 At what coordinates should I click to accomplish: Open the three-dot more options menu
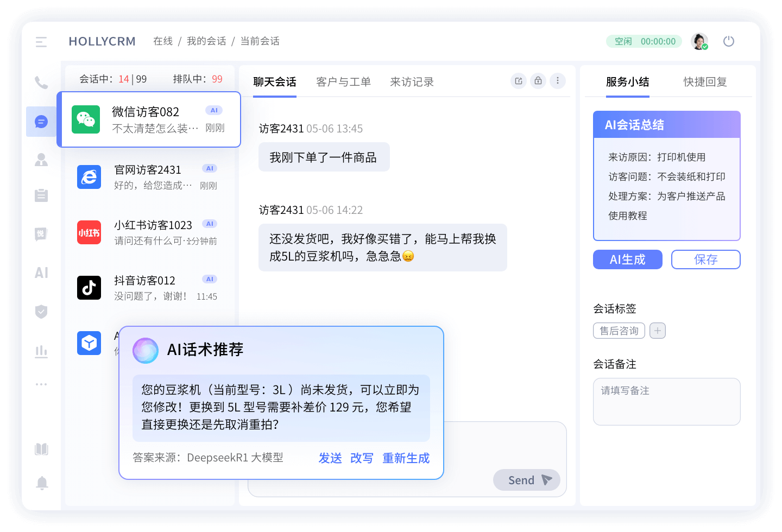(x=557, y=80)
